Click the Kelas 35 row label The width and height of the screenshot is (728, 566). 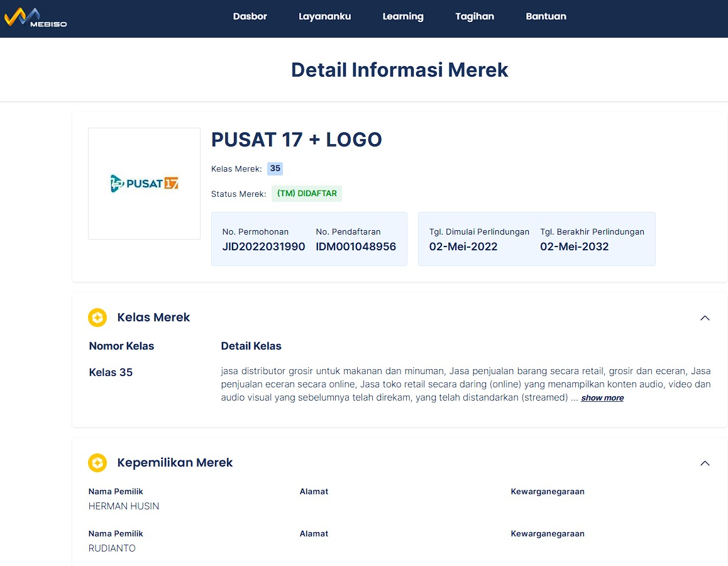tap(111, 372)
